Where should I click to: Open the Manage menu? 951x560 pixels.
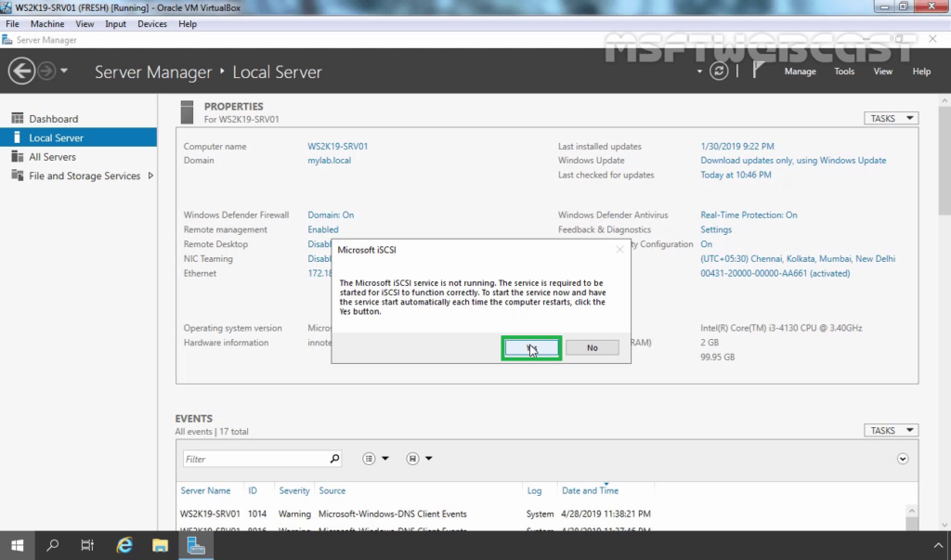800,71
